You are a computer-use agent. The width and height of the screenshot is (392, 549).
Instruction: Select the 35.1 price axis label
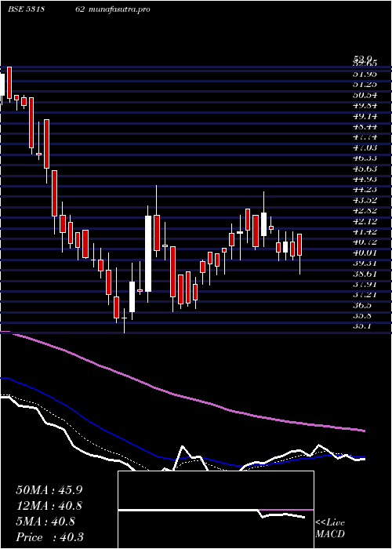(362, 326)
